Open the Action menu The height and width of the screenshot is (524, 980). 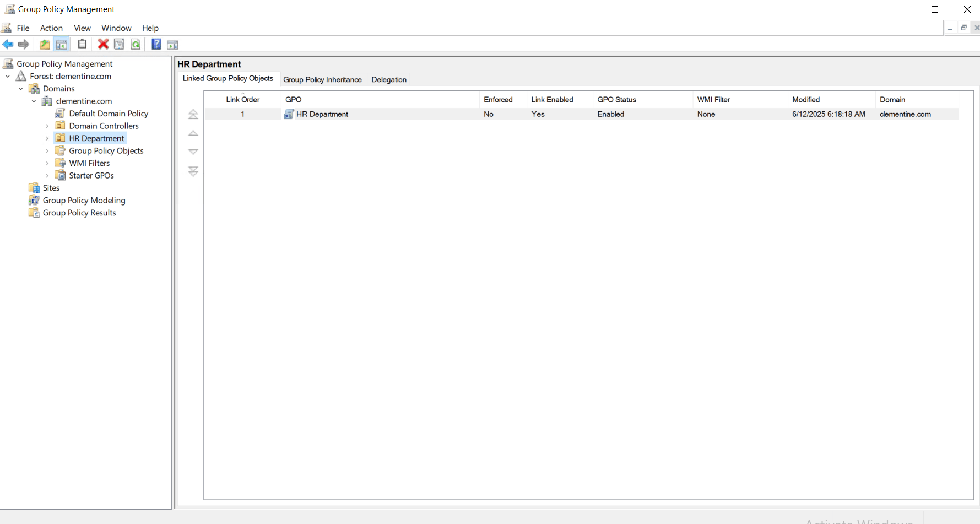51,28
